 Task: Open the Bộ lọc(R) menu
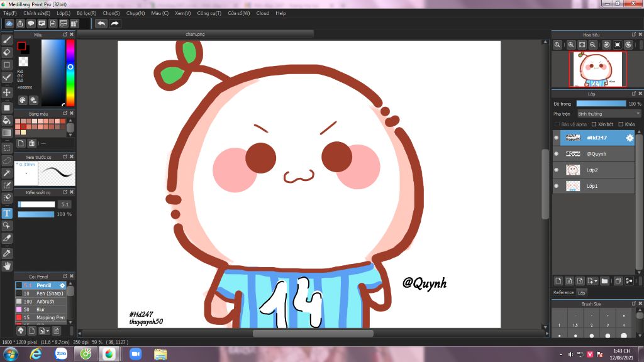click(86, 13)
